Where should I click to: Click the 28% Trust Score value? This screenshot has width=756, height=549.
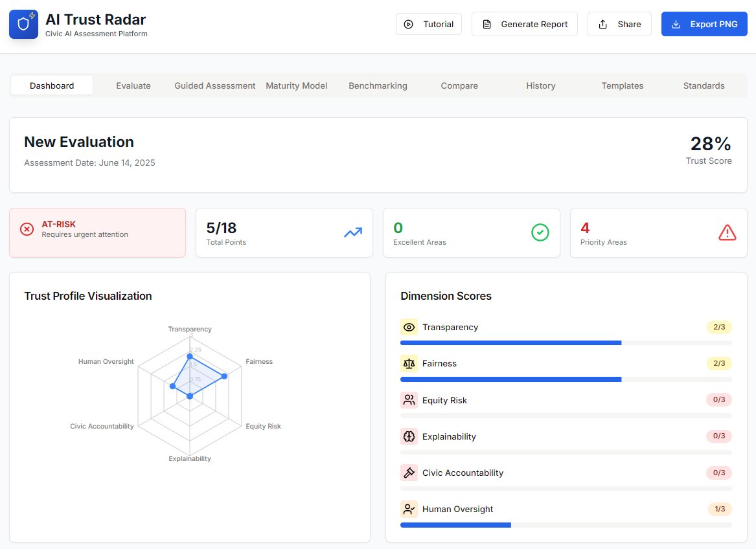click(711, 144)
